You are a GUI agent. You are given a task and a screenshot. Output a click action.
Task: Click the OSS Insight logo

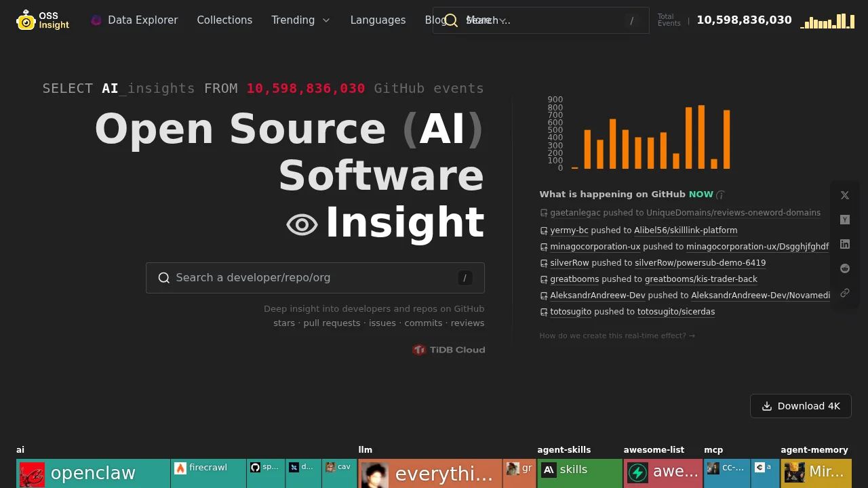42,20
